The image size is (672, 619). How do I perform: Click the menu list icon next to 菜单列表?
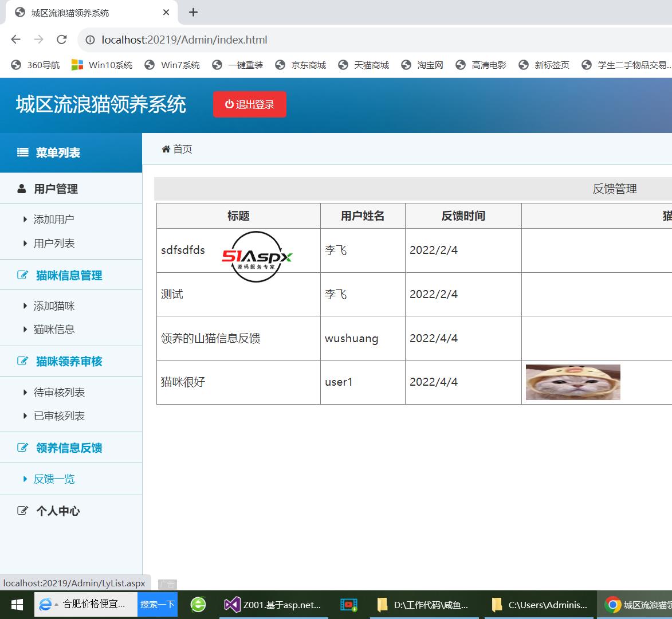[22, 152]
